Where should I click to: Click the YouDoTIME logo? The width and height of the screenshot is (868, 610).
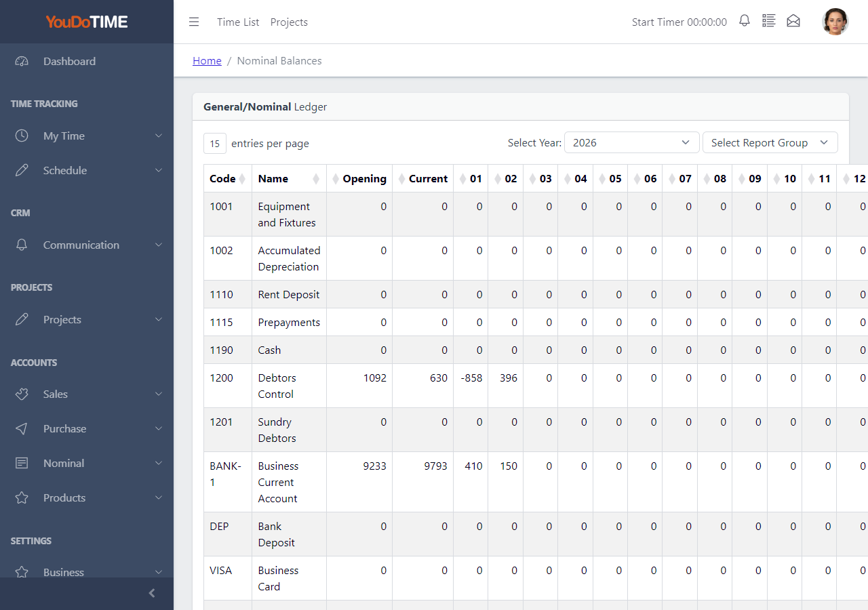point(87,22)
